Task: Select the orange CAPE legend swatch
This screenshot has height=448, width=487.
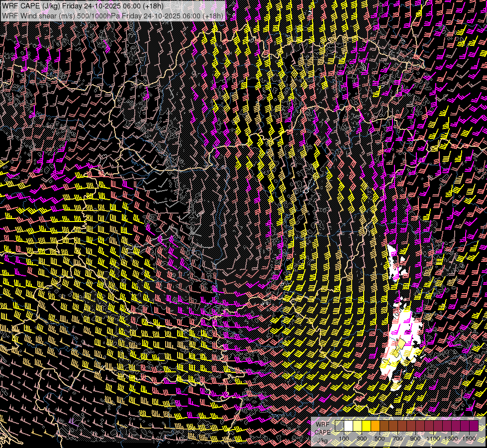Action: point(375,426)
